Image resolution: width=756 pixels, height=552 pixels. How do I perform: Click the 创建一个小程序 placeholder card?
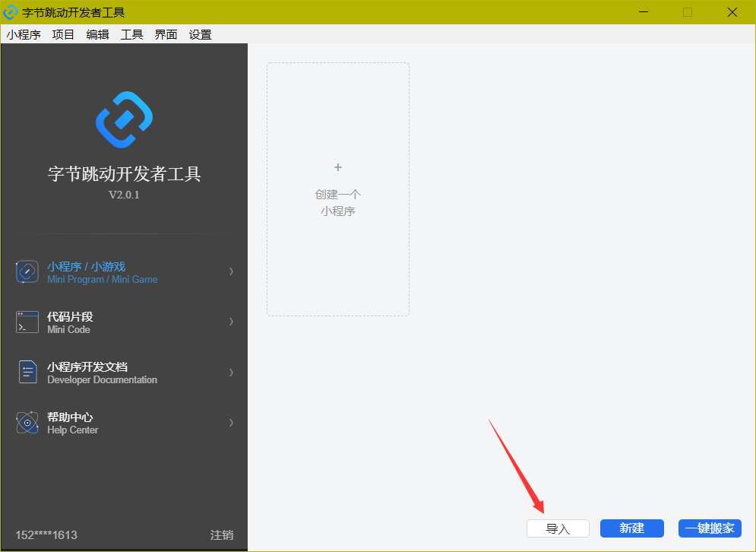(338, 189)
